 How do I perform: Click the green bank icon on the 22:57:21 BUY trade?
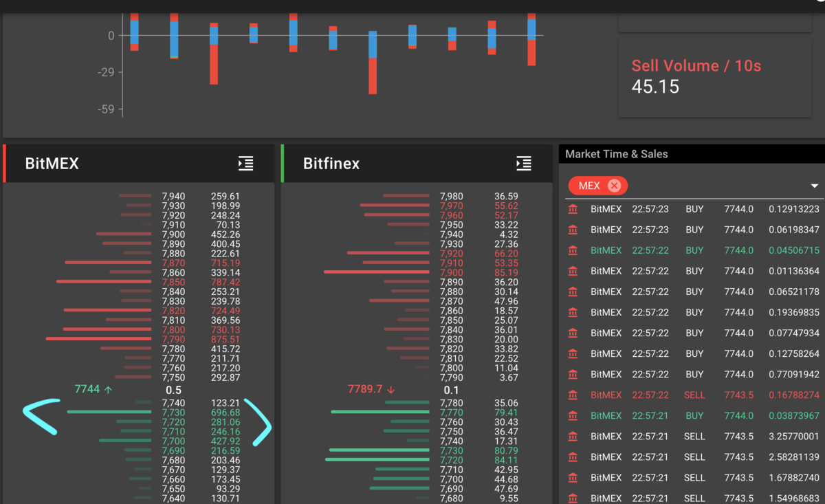click(573, 415)
